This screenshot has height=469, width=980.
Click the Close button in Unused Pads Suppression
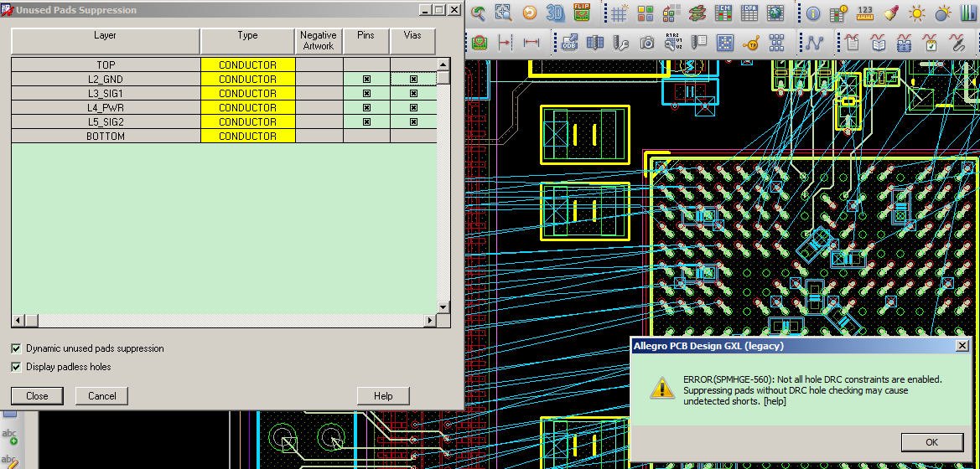coord(37,396)
